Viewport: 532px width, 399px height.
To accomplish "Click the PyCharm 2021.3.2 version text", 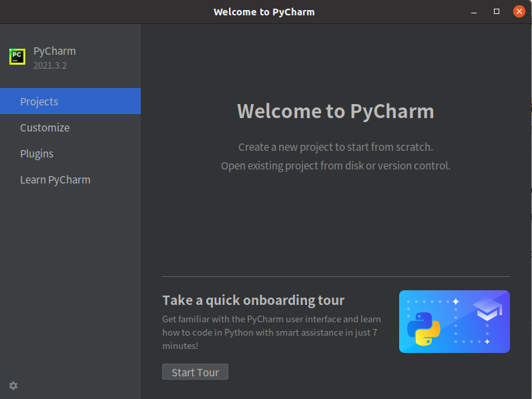I will (50, 65).
